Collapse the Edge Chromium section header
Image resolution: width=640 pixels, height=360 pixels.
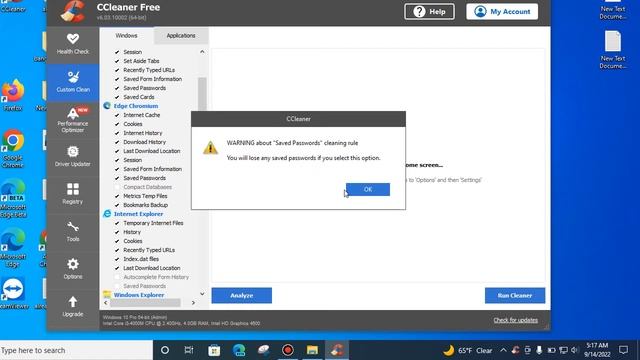136,106
